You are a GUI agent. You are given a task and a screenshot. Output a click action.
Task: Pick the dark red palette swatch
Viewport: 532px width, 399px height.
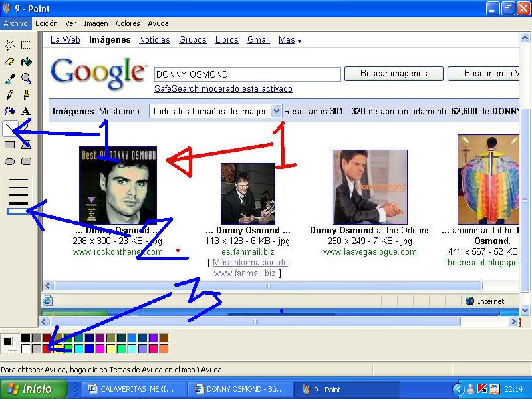pos(47,338)
